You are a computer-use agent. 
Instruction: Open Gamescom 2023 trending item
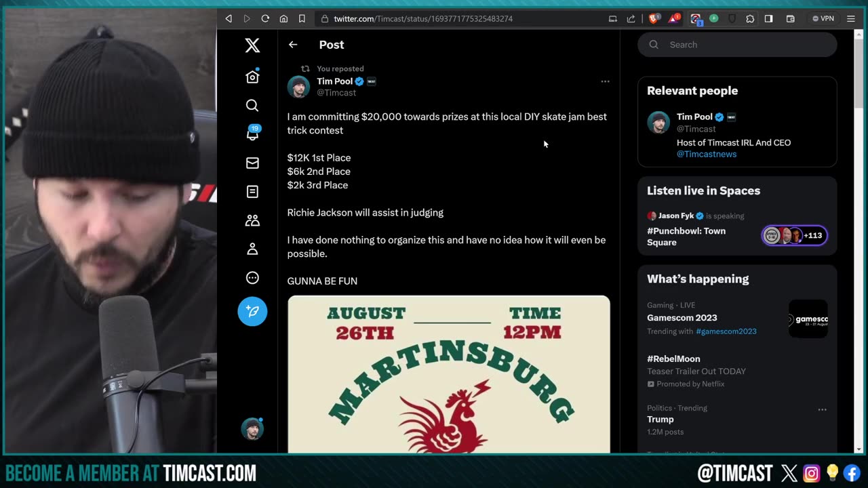[682, 318]
